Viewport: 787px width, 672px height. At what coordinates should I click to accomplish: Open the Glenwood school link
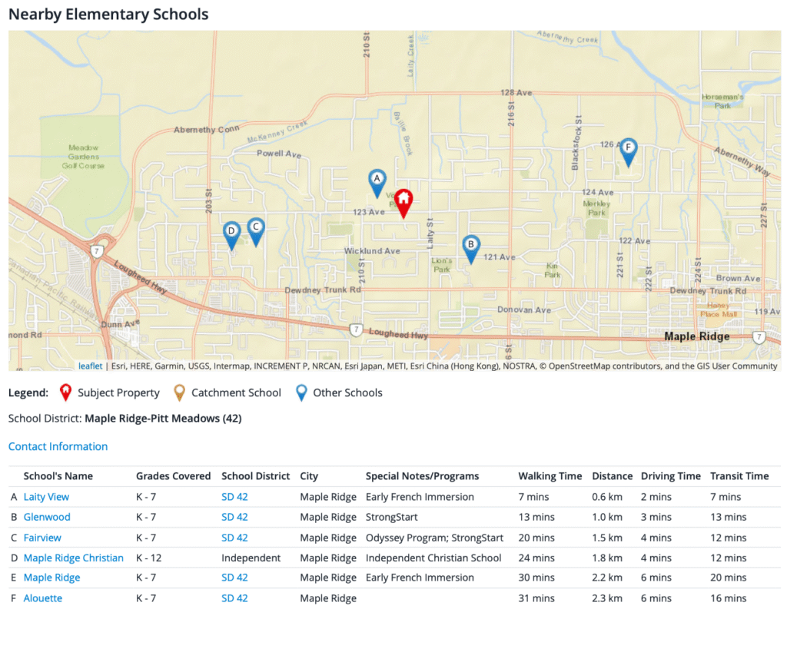pyautogui.click(x=47, y=517)
